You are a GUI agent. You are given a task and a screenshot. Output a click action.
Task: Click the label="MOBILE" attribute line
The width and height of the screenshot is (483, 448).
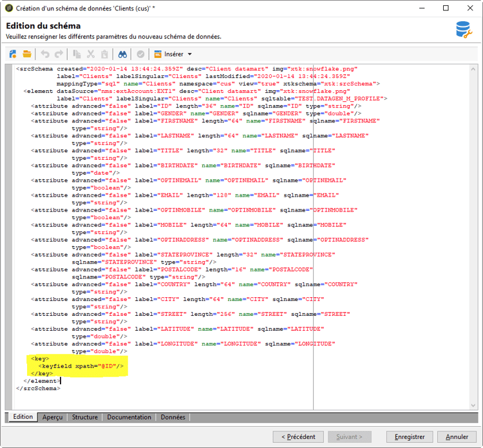click(x=189, y=225)
